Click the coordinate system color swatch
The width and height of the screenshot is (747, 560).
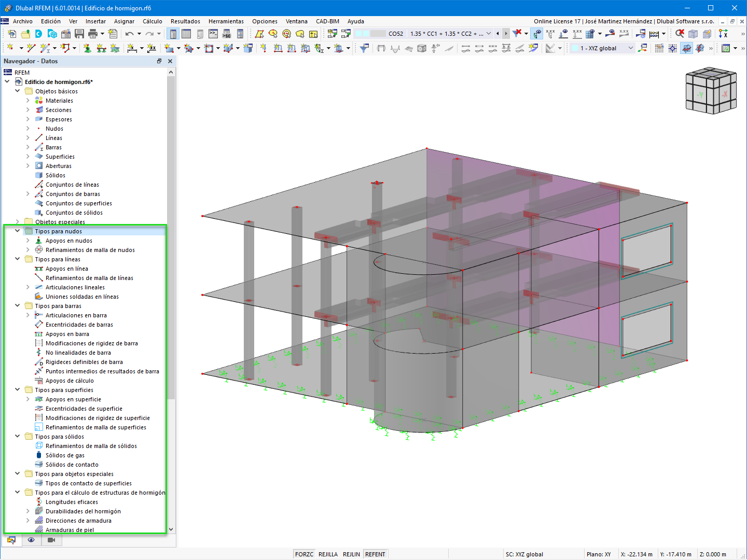(x=575, y=48)
